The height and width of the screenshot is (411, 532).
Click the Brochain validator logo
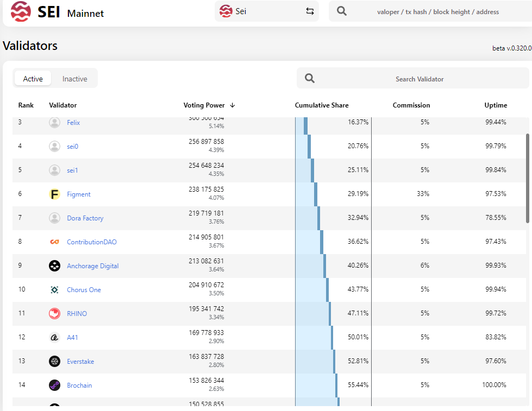point(54,385)
